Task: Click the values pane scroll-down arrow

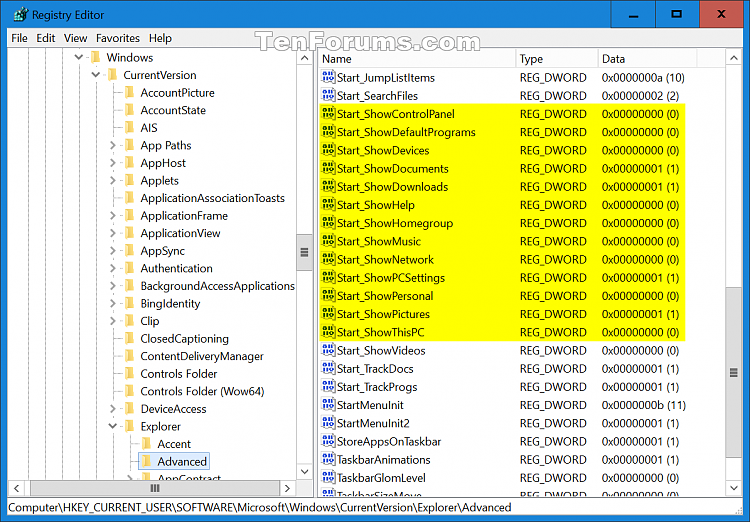Action: [733, 488]
